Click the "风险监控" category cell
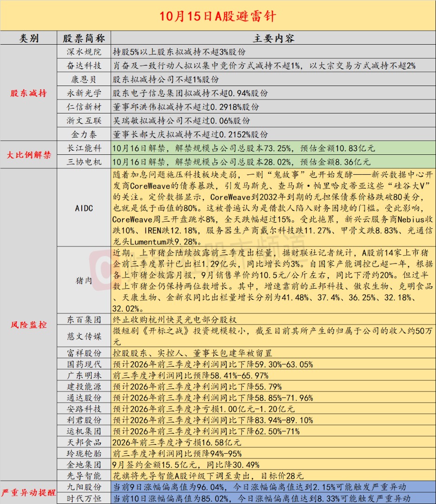 (x=29, y=325)
